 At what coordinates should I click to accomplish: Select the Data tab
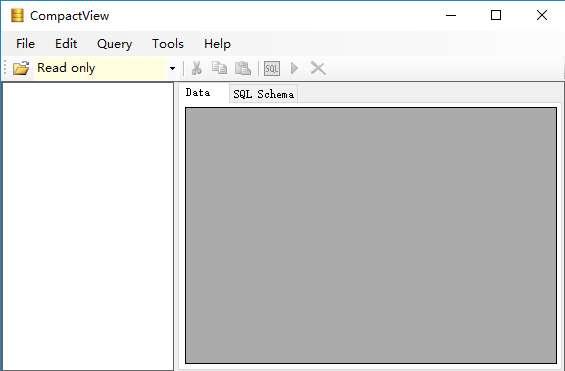(198, 93)
